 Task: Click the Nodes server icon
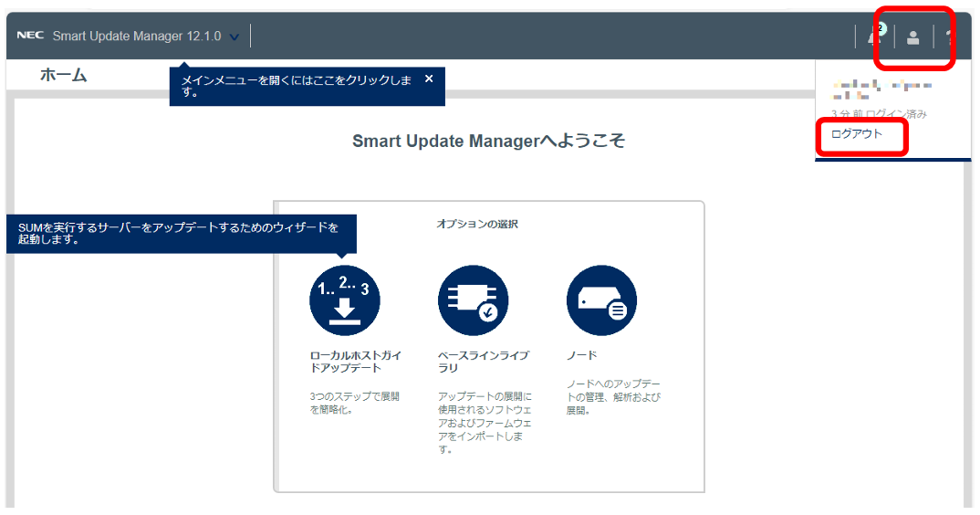[x=601, y=300]
